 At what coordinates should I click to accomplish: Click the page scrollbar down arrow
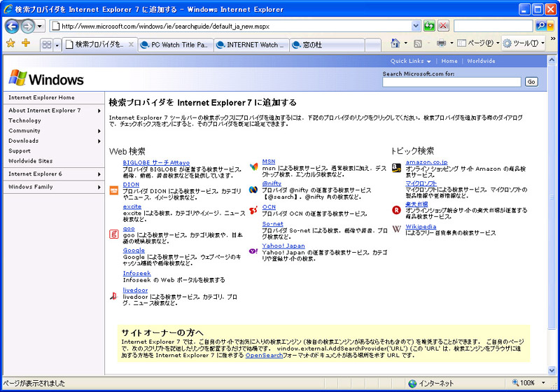(x=552, y=370)
